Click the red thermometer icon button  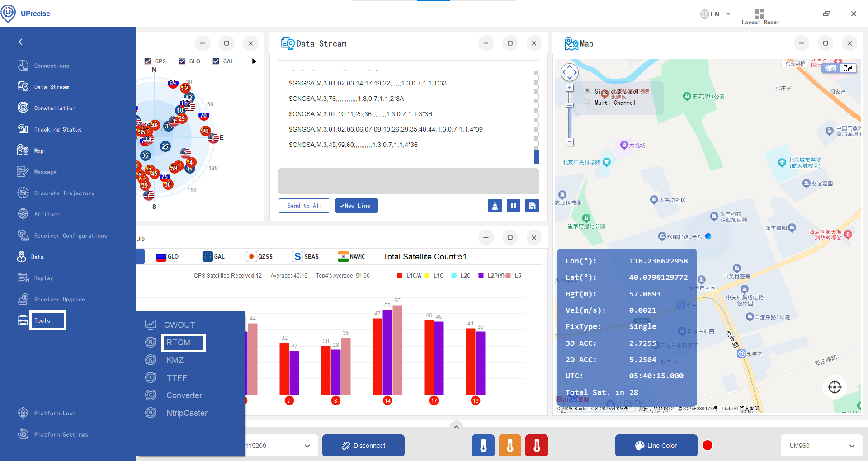pyautogui.click(x=537, y=446)
